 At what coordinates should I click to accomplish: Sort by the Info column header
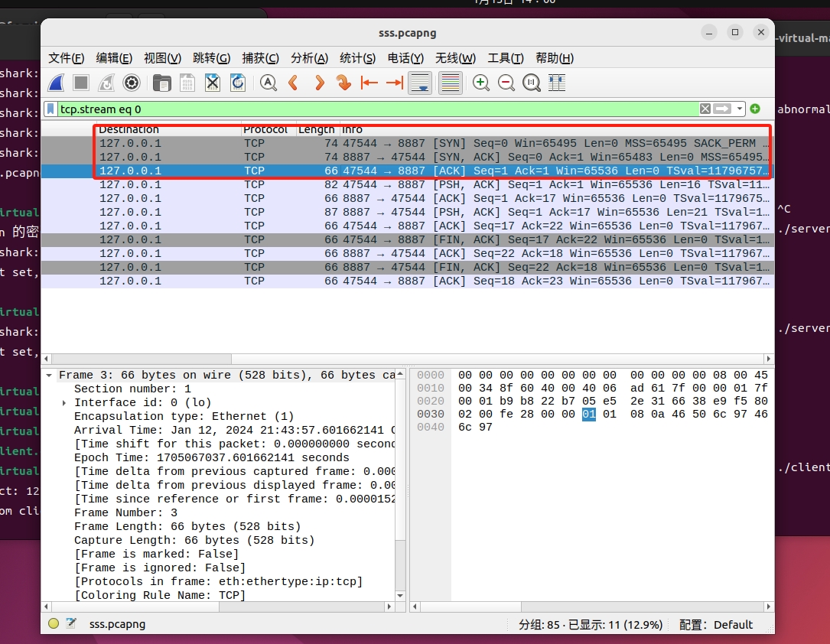click(555, 130)
